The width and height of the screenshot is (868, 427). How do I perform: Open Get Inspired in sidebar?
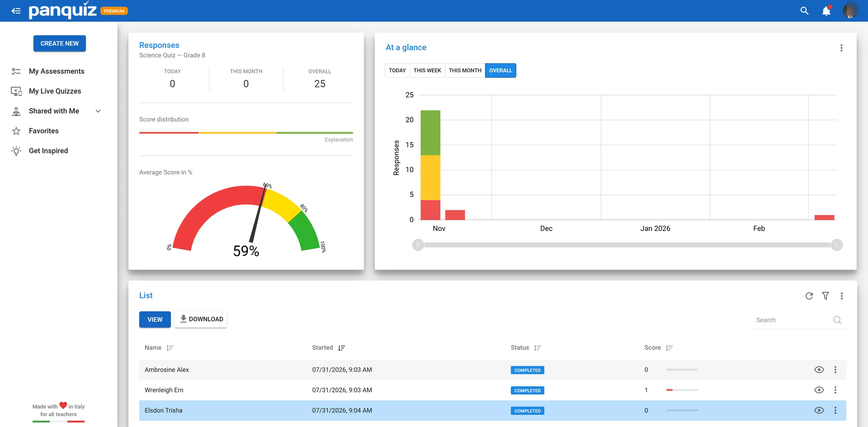click(48, 151)
